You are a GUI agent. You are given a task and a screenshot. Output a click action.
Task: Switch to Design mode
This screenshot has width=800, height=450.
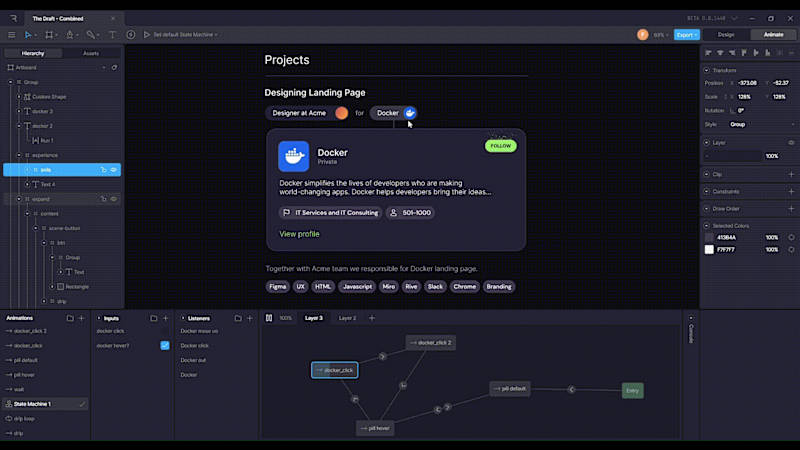point(726,35)
